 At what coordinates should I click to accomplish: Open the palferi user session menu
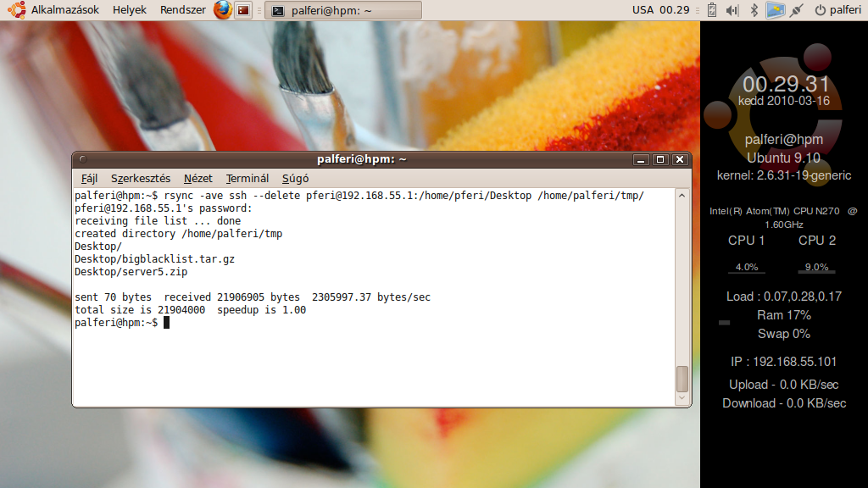point(837,10)
